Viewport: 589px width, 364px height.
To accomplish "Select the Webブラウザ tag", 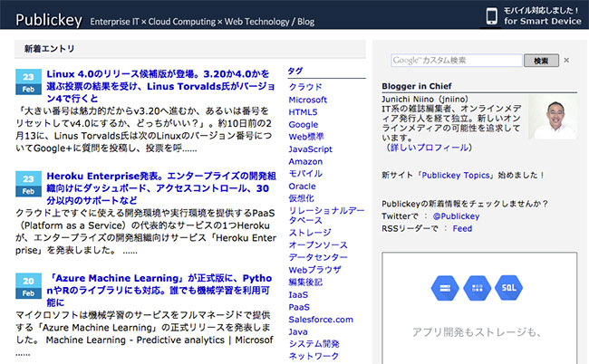I will tap(314, 270).
